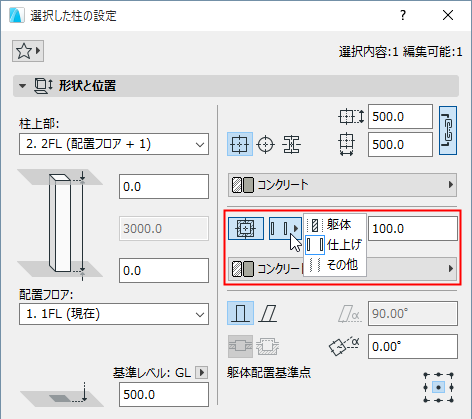Open the 基準レベル GL arrow menu
This screenshot has height=419, width=472.
[x=201, y=372]
